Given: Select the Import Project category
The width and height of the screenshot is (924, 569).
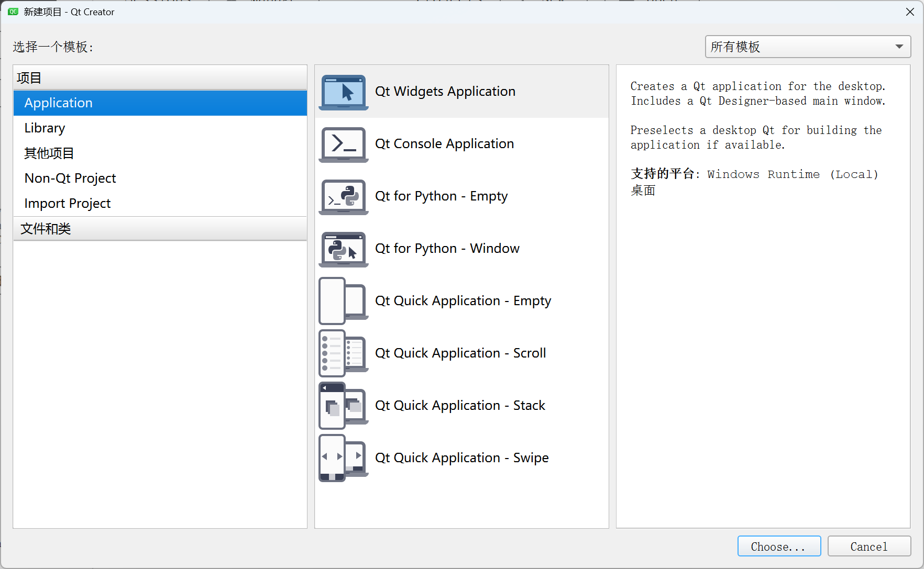Looking at the screenshot, I should point(160,204).
